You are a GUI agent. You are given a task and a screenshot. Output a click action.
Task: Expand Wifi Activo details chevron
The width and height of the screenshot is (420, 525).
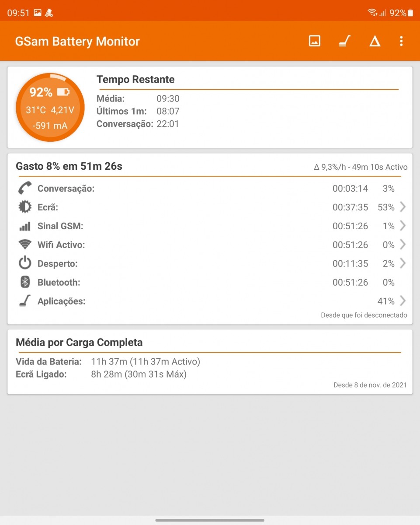[x=403, y=245]
